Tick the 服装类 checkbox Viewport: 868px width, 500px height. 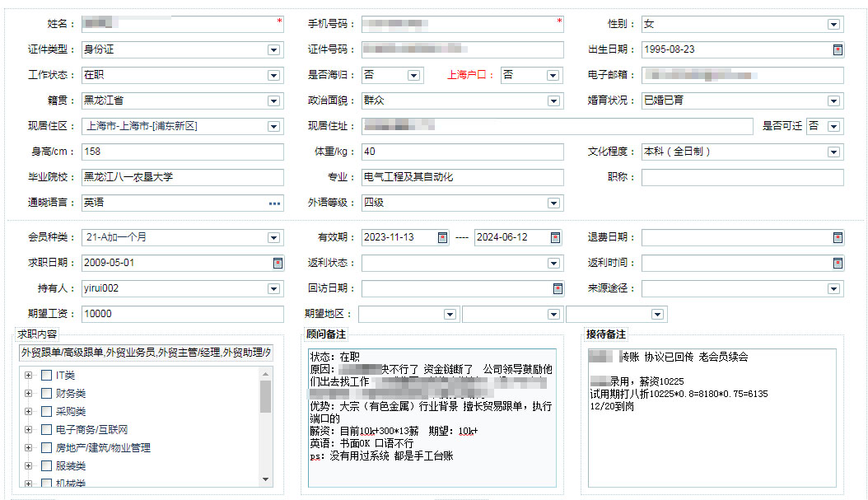46,465
